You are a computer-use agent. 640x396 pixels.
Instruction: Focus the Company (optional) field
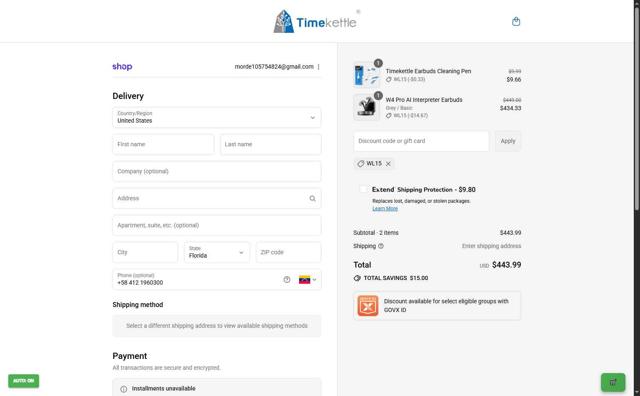coord(217,171)
